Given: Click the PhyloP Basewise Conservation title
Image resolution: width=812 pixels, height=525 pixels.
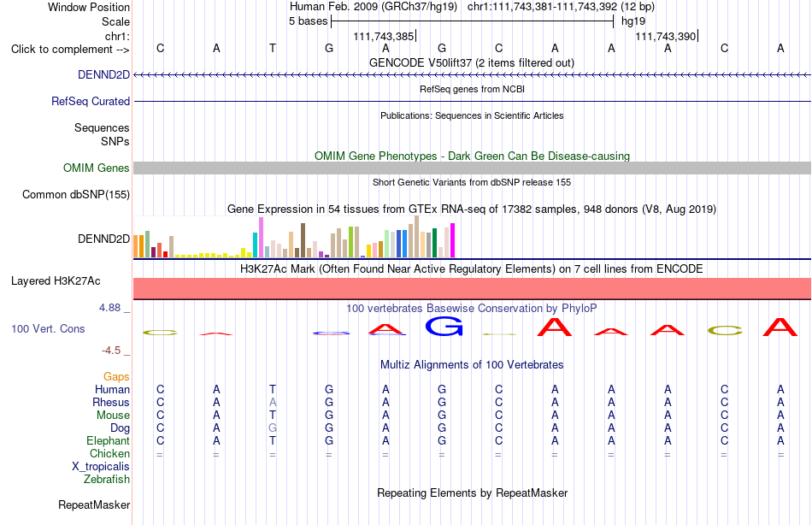Looking at the screenshot, I should pyautogui.click(x=472, y=309).
